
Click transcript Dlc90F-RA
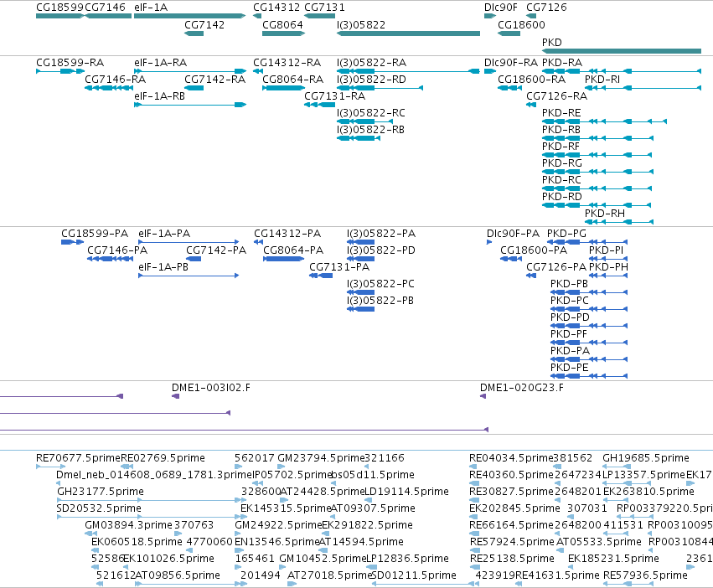[x=510, y=62]
